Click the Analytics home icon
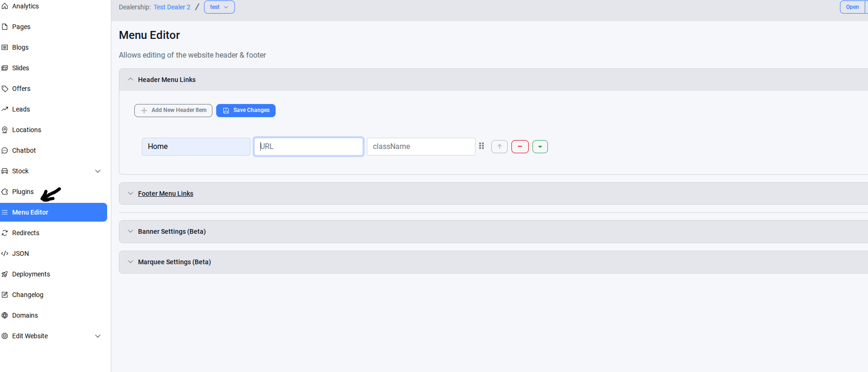Viewport: 868px width, 372px height. click(x=5, y=6)
